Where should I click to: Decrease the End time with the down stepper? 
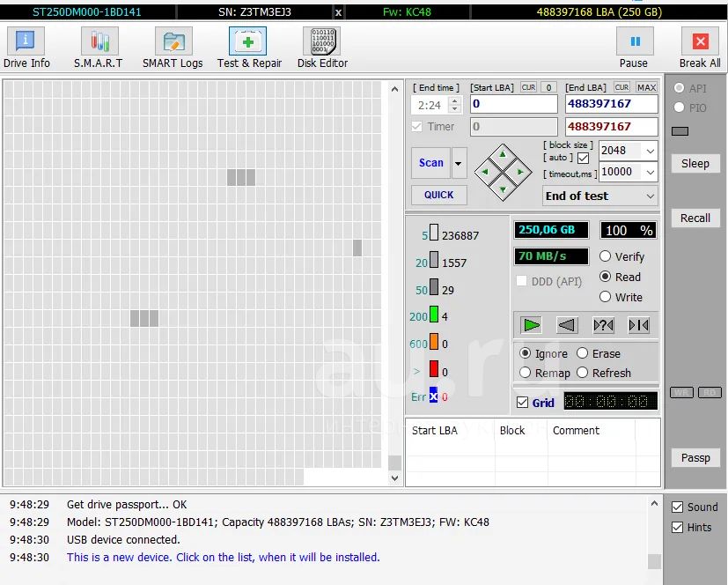coord(455,109)
